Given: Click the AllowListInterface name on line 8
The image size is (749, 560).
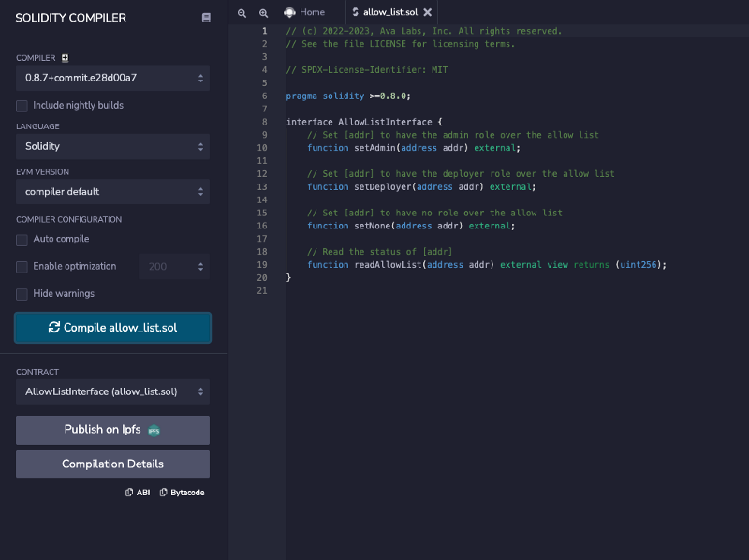Looking at the screenshot, I should tap(385, 122).
